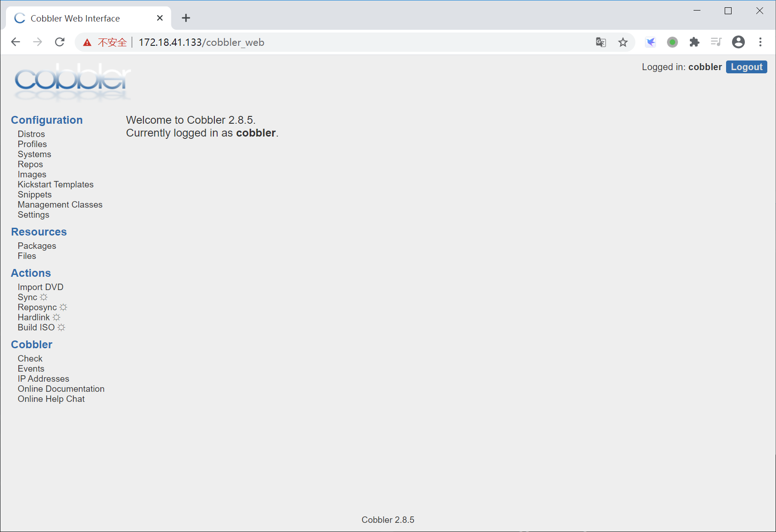Go to the Systems list
776x532 pixels.
coord(35,154)
